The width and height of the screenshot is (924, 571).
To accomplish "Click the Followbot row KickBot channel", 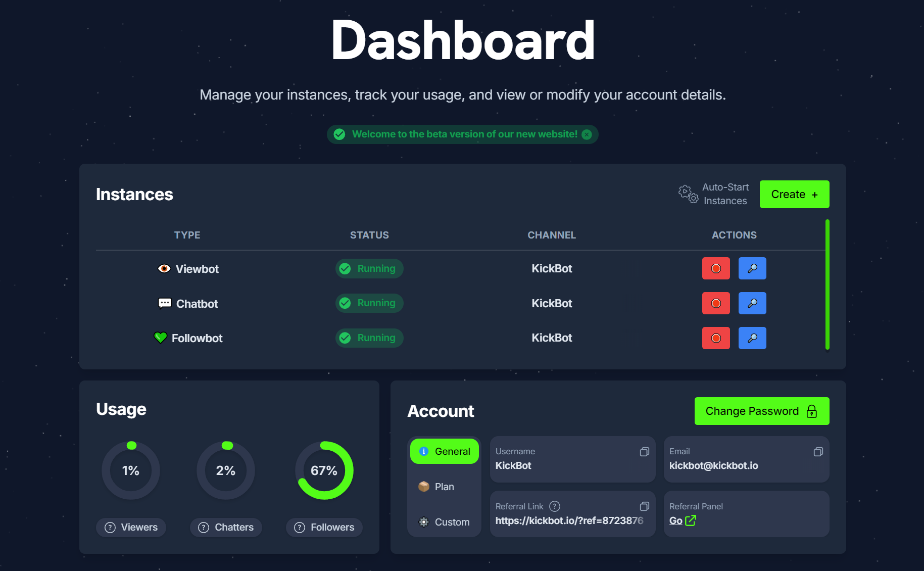I will pos(552,338).
